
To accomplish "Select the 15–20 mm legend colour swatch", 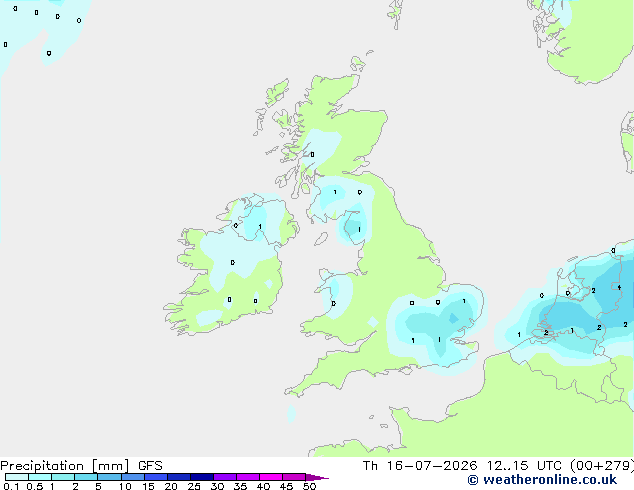I will point(156,477).
